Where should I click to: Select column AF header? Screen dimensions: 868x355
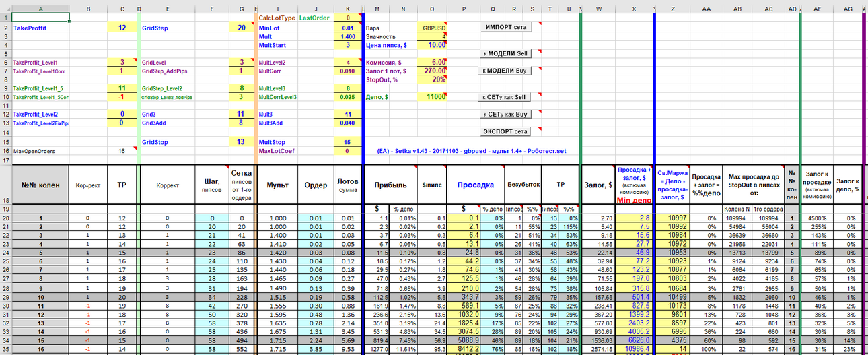817,9
